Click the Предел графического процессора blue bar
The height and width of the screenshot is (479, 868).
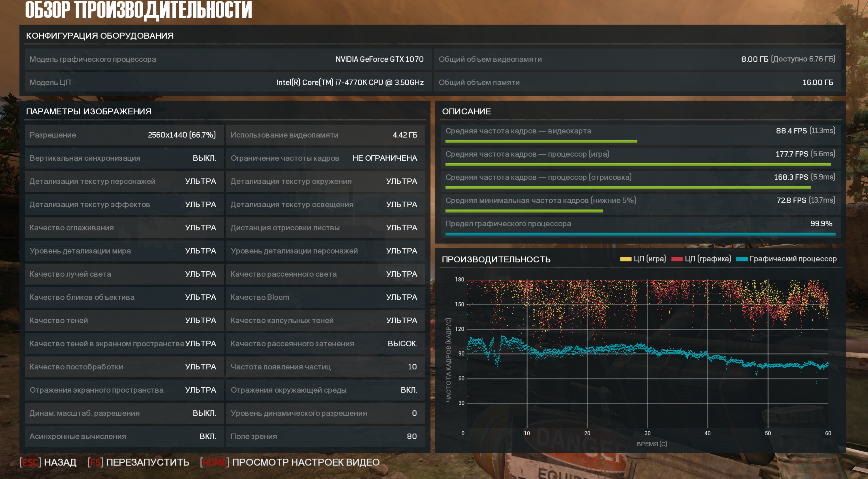point(640,234)
